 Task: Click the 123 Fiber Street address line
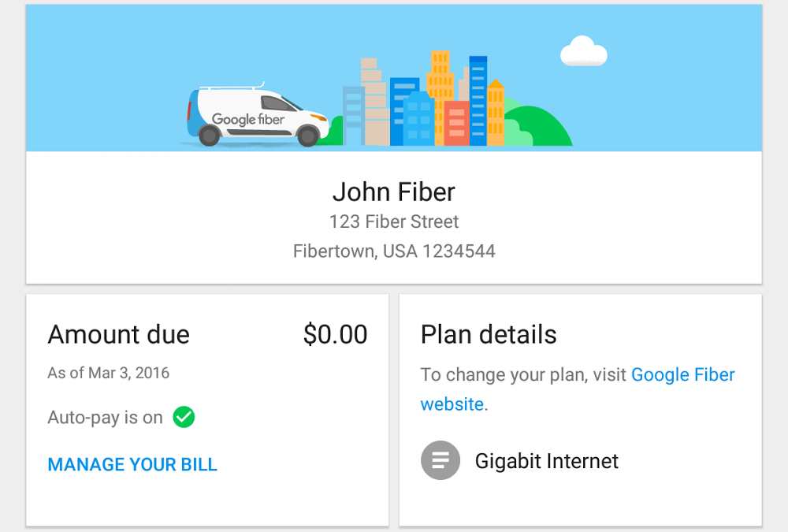click(394, 221)
